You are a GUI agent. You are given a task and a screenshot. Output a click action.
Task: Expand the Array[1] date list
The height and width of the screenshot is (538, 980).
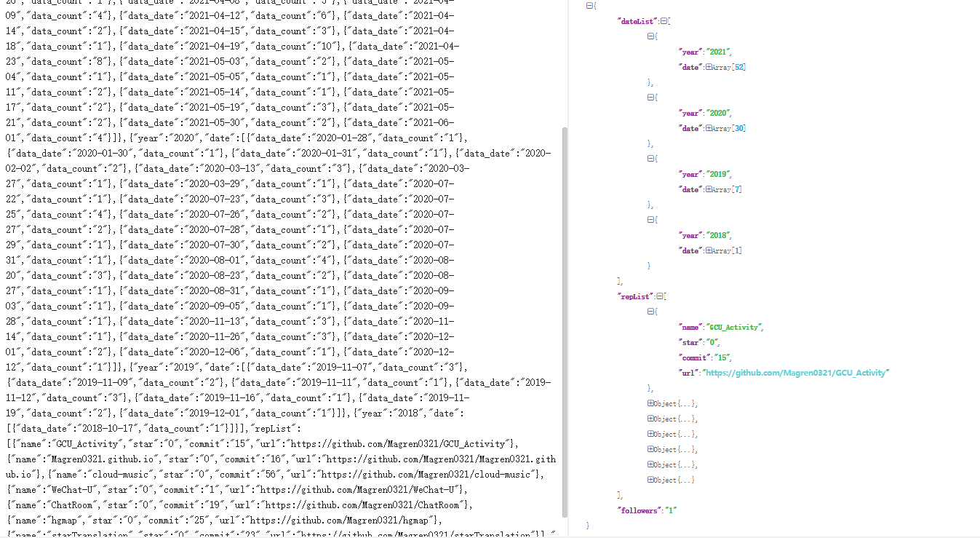(708, 250)
